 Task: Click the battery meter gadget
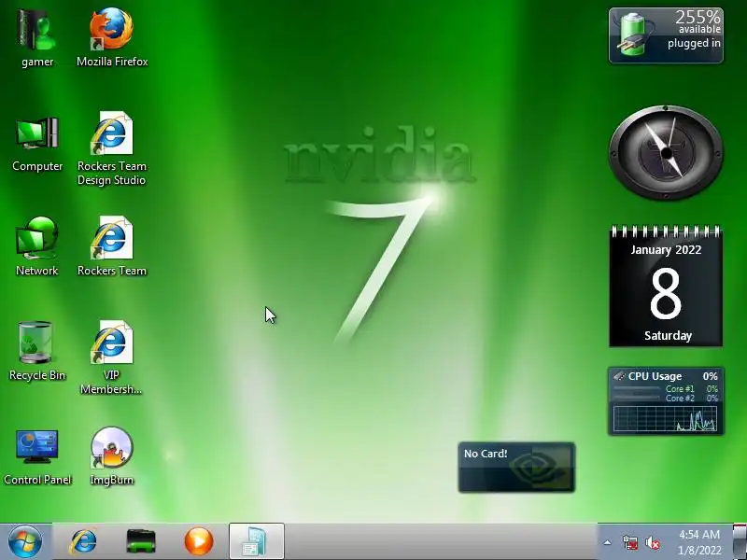[x=666, y=35]
